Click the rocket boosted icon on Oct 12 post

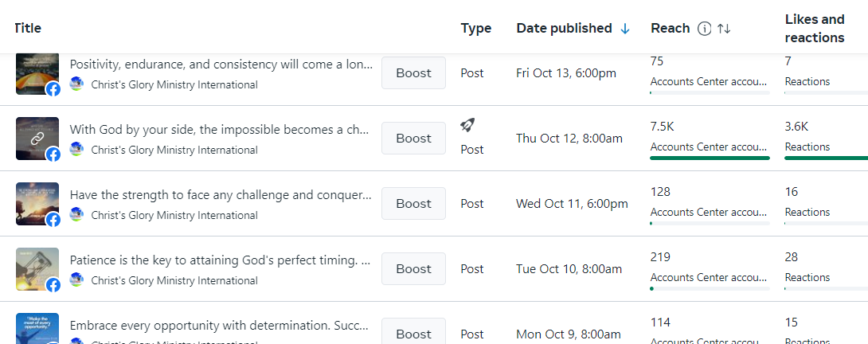point(467,125)
